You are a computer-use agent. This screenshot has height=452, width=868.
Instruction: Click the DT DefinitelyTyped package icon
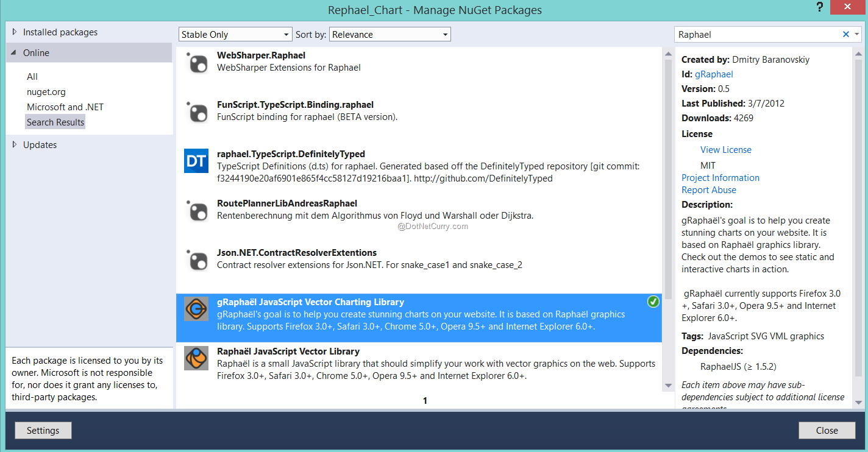click(196, 161)
